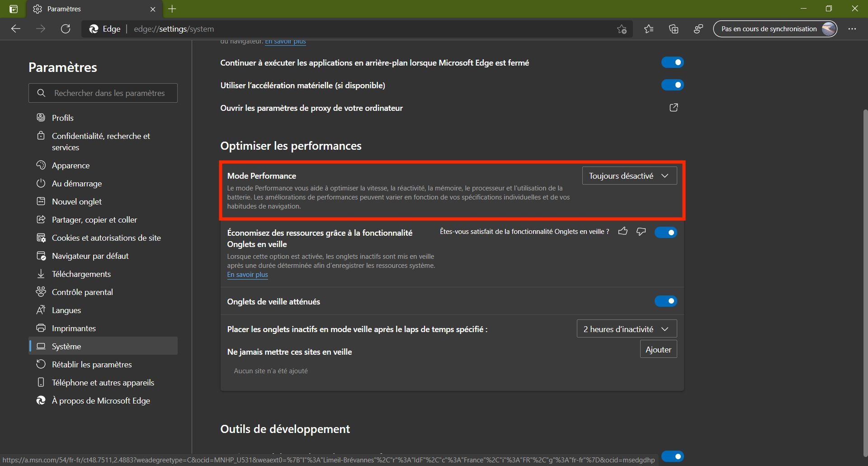
Task: Click the Optimiser les performances heading
Action: tap(291, 146)
